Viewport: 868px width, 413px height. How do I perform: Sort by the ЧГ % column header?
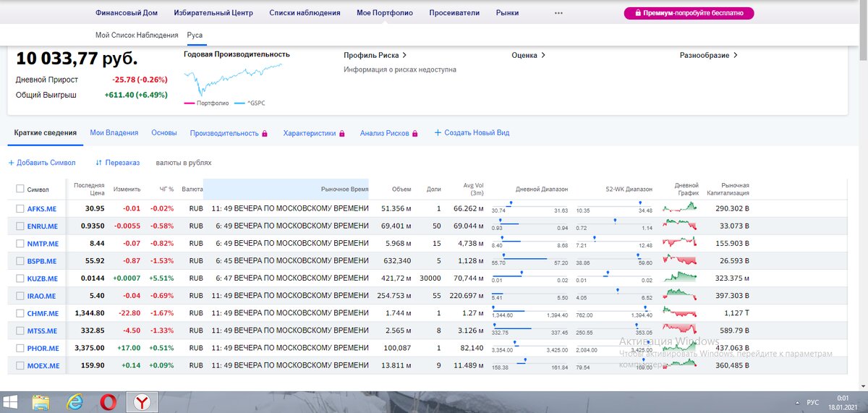[166, 189]
